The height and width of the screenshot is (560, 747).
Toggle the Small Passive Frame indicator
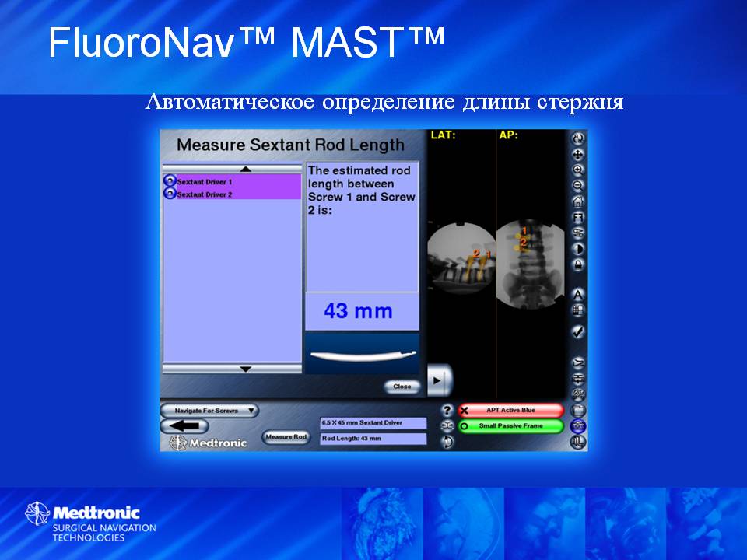pos(510,425)
